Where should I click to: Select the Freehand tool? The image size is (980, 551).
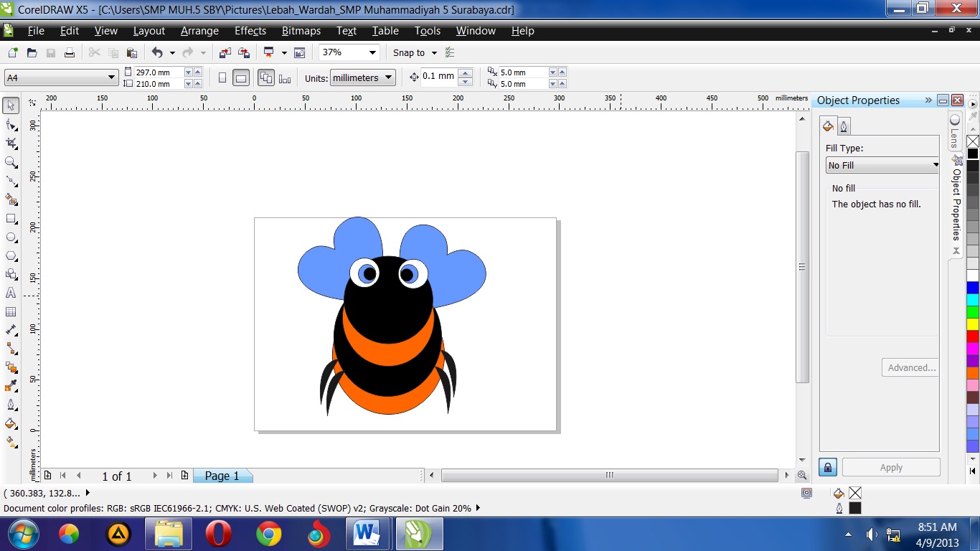pyautogui.click(x=11, y=181)
